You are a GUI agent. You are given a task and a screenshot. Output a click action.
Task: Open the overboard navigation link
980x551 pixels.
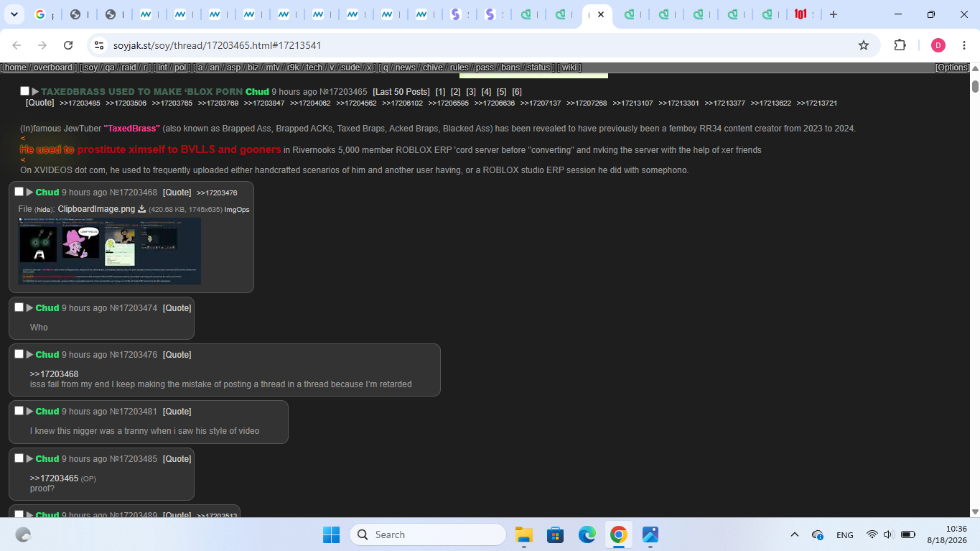pos(52,68)
